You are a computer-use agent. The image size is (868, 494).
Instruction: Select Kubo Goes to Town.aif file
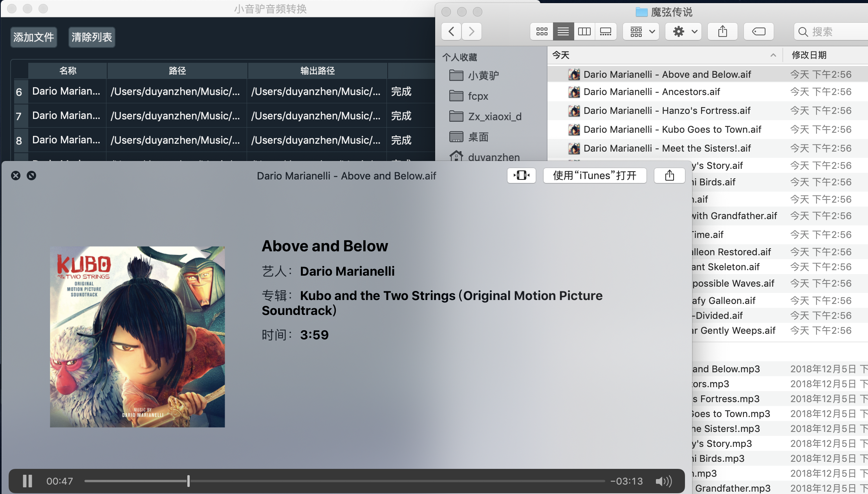pos(708,130)
